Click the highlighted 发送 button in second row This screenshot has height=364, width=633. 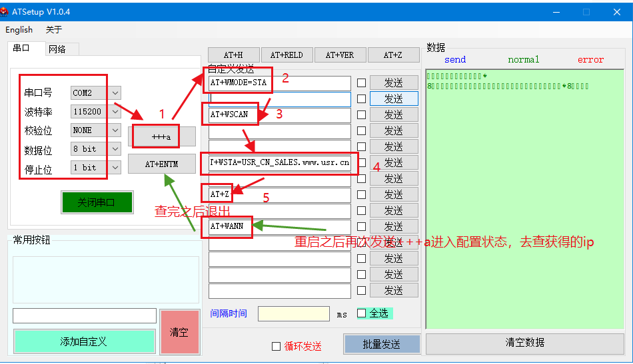[x=394, y=98]
